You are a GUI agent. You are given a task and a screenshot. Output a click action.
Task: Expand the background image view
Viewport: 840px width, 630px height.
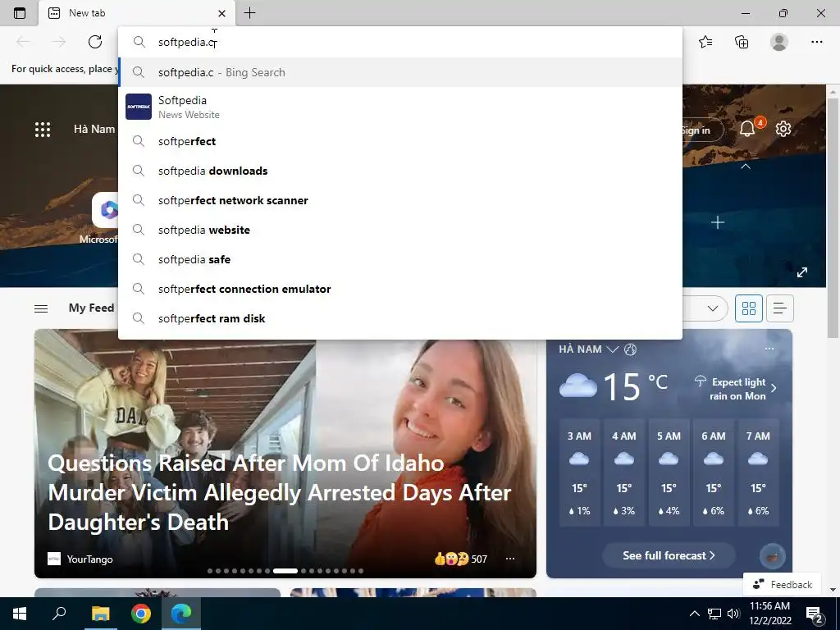tap(802, 272)
